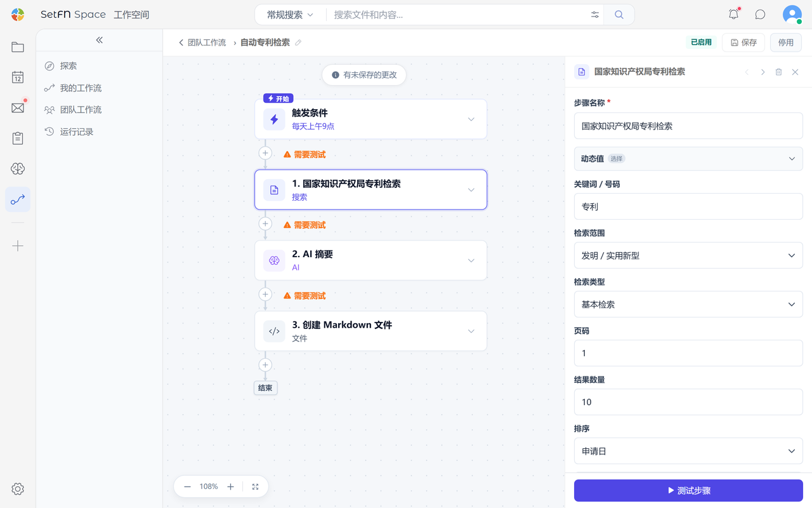This screenshot has width=812, height=508.
Task: Click the search magnifier button
Action: point(619,15)
